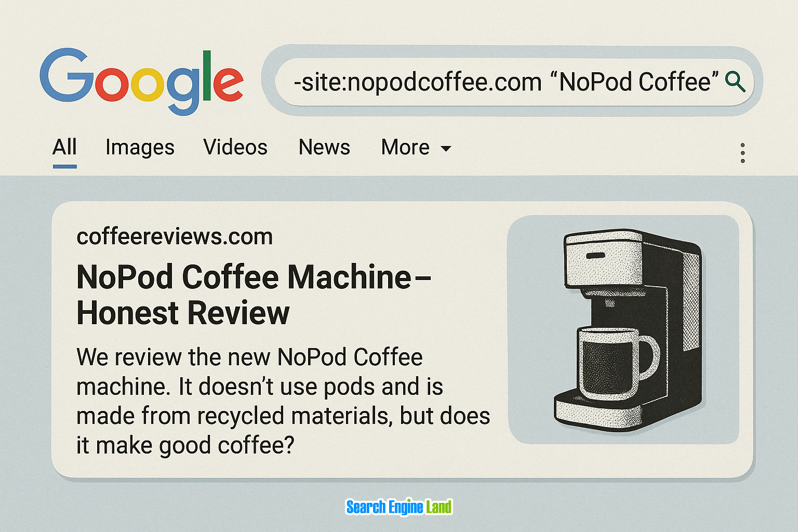
Task: Click the coffee mug in the thumbnail
Action: [x=612, y=364]
